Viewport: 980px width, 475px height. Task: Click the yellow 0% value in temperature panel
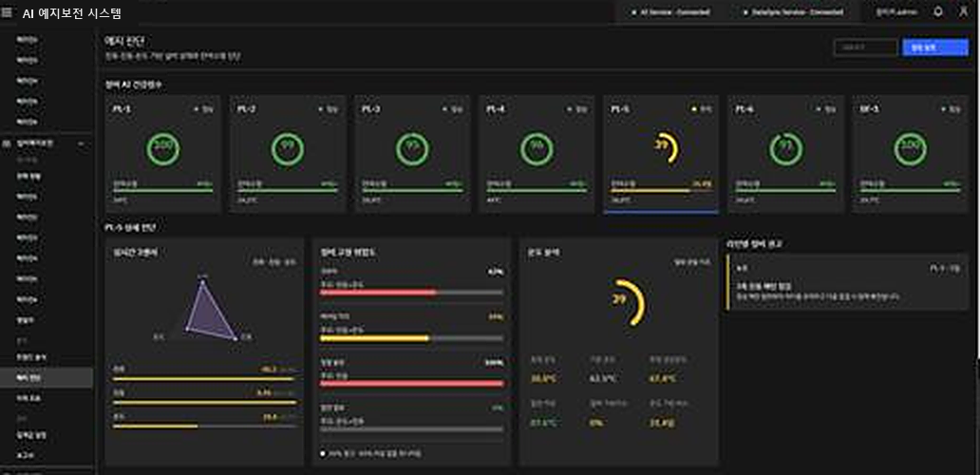point(595,423)
